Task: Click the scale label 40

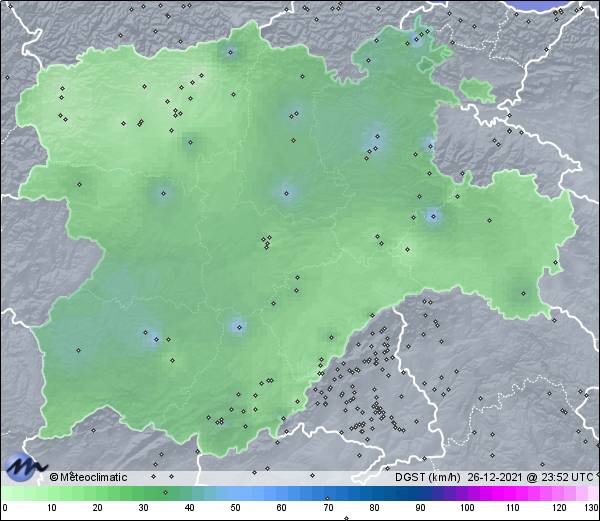Action: click(189, 508)
